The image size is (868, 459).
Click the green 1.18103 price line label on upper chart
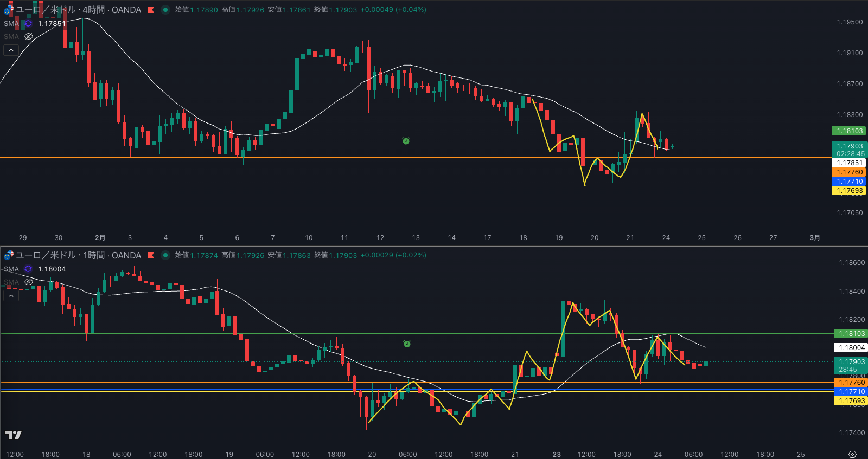coord(849,131)
